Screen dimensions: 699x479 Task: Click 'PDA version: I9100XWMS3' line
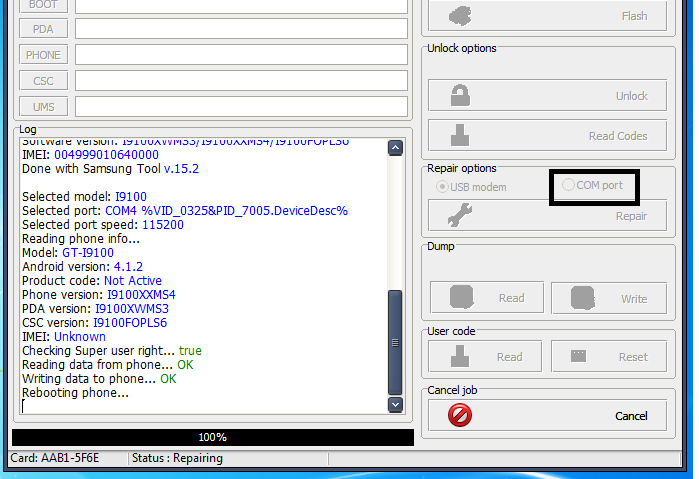coord(95,309)
